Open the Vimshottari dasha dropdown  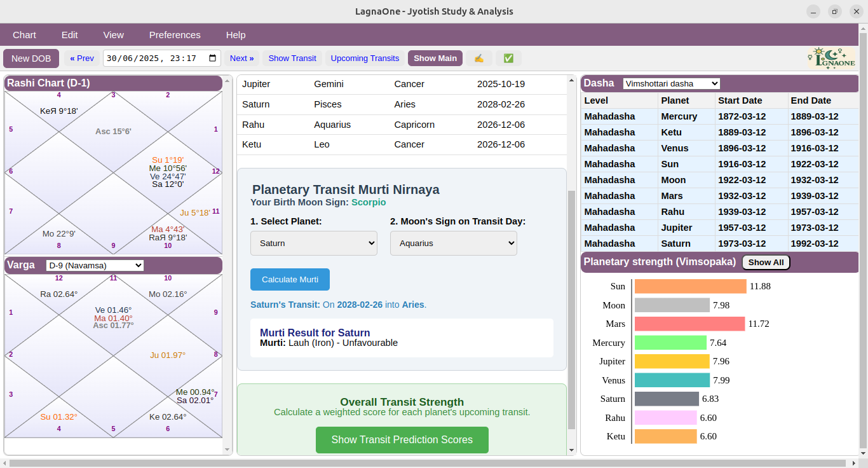pyautogui.click(x=671, y=83)
